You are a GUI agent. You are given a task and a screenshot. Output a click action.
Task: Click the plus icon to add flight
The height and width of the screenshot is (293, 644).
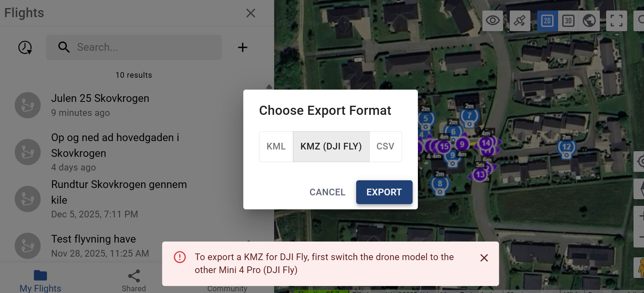(242, 47)
